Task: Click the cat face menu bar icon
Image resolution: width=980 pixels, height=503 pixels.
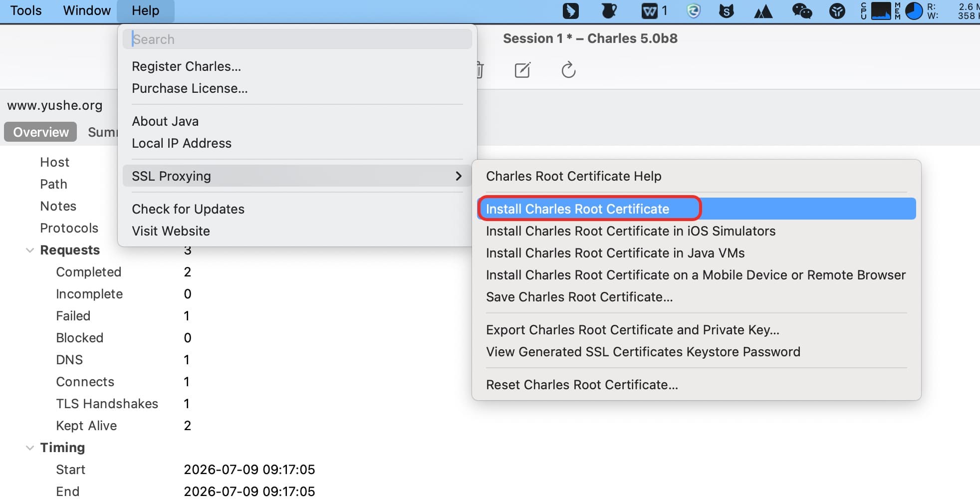Action: click(x=726, y=11)
